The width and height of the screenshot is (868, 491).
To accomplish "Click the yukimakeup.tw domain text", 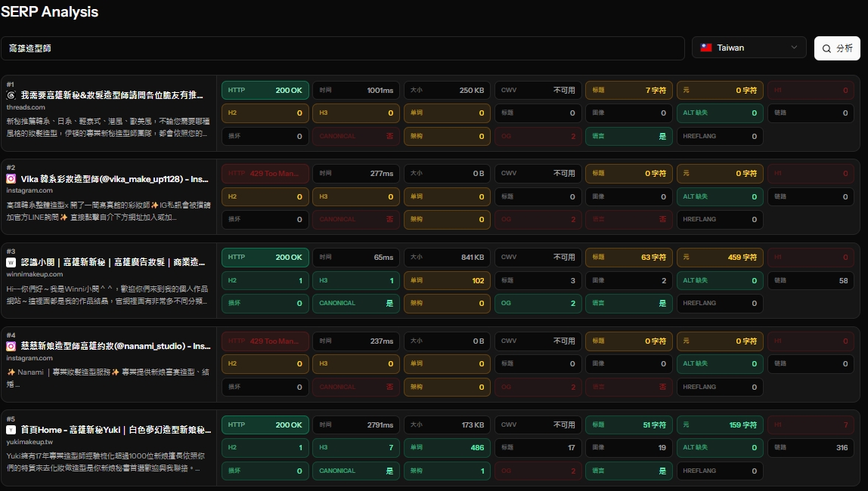I will pos(29,442).
